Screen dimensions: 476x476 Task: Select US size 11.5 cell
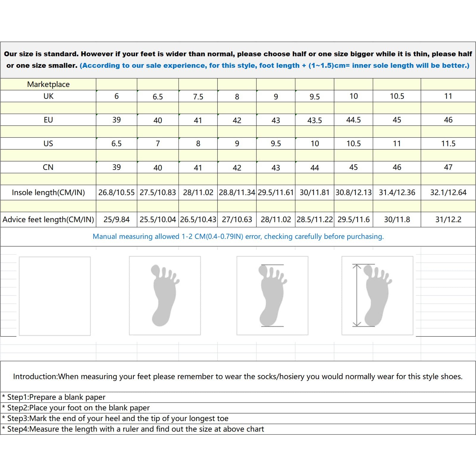[x=448, y=143]
